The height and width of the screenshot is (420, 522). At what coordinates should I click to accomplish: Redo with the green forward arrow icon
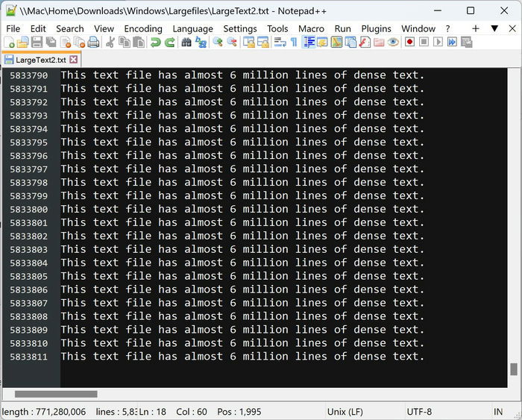coord(170,43)
